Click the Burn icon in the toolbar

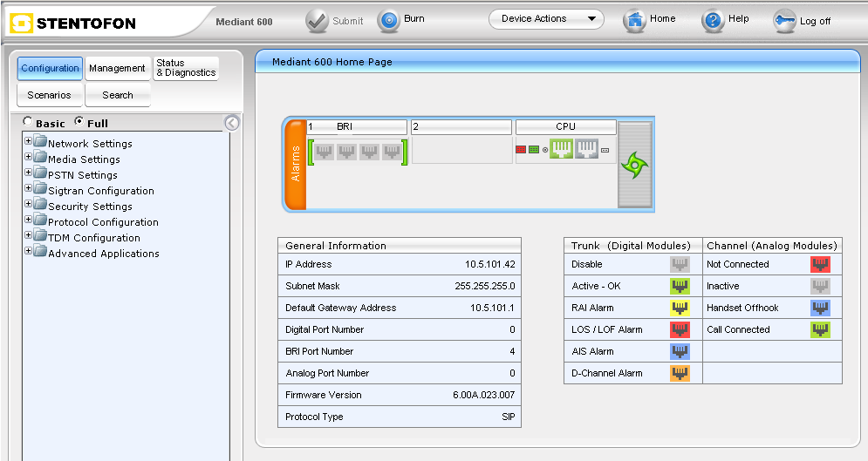(x=389, y=20)
